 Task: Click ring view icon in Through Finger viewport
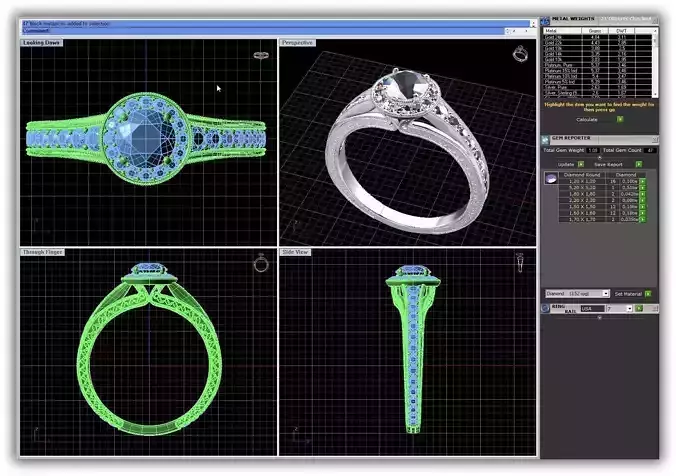[261, 263]
